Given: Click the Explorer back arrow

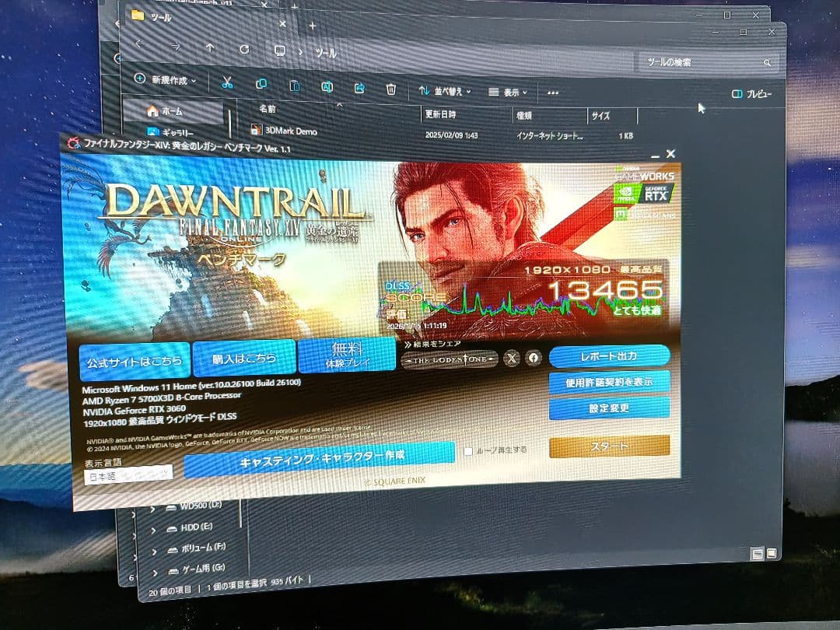Looking at the screenshot, I should [140, 44].
